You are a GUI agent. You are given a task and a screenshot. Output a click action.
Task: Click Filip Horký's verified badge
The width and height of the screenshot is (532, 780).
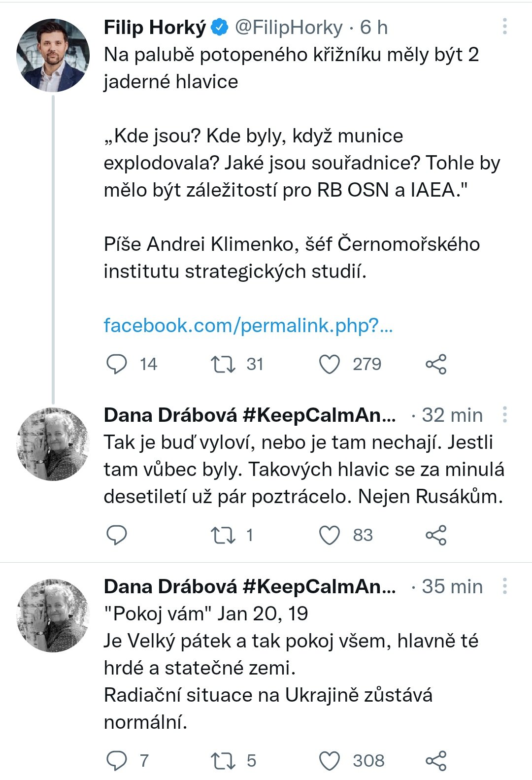click(x=220, y=28)
